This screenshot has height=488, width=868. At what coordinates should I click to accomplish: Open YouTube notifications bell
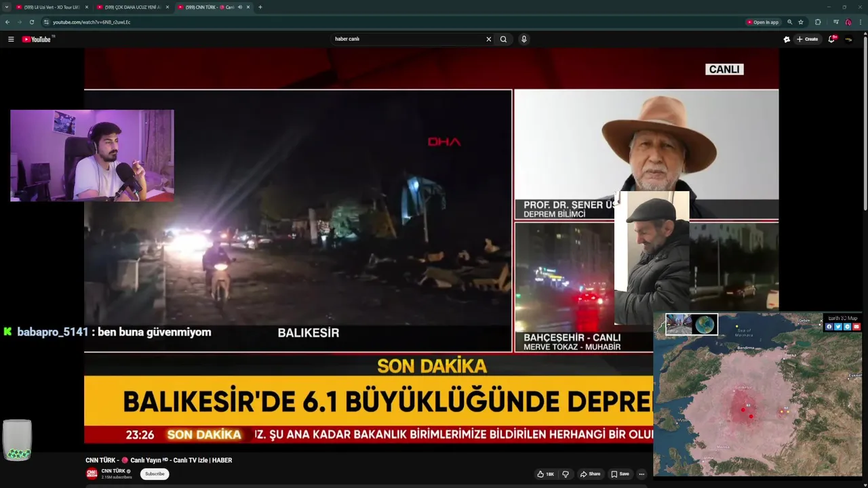(x=832, y=39)
